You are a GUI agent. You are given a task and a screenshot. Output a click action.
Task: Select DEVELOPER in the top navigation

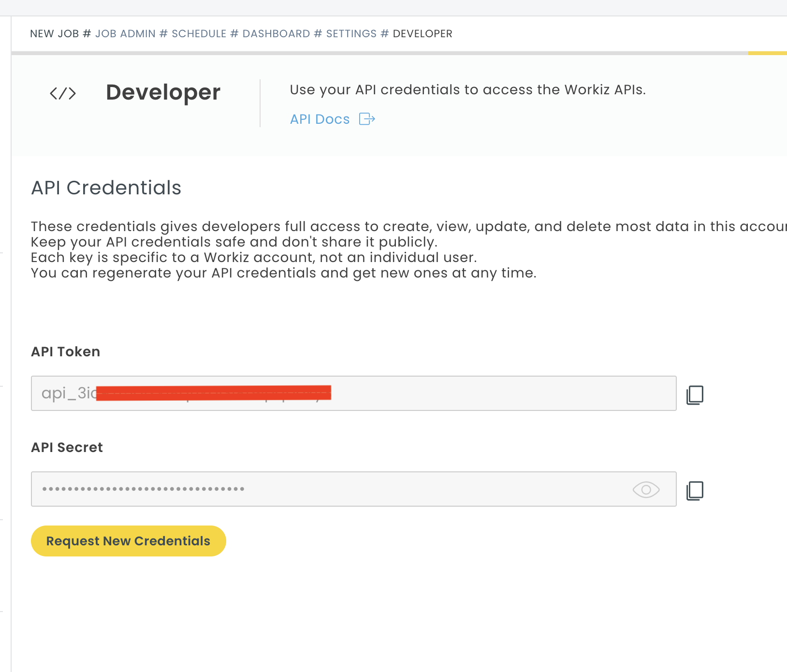point(423,34)
